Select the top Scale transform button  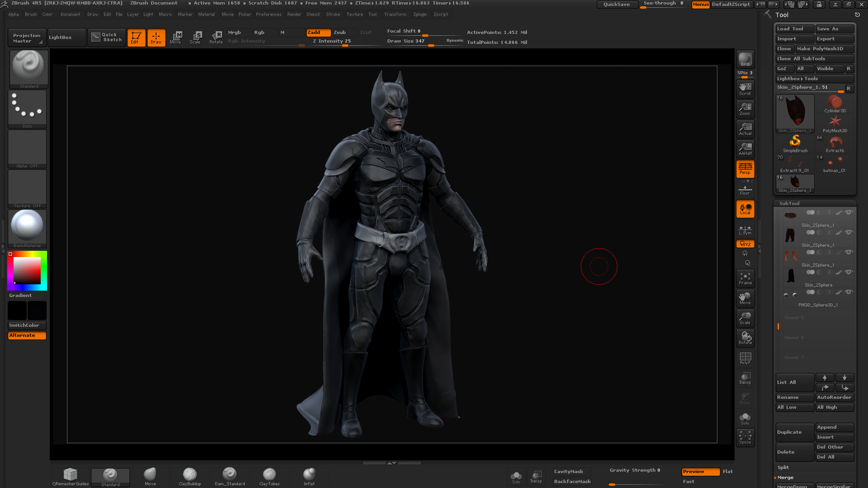pos(196,37)
